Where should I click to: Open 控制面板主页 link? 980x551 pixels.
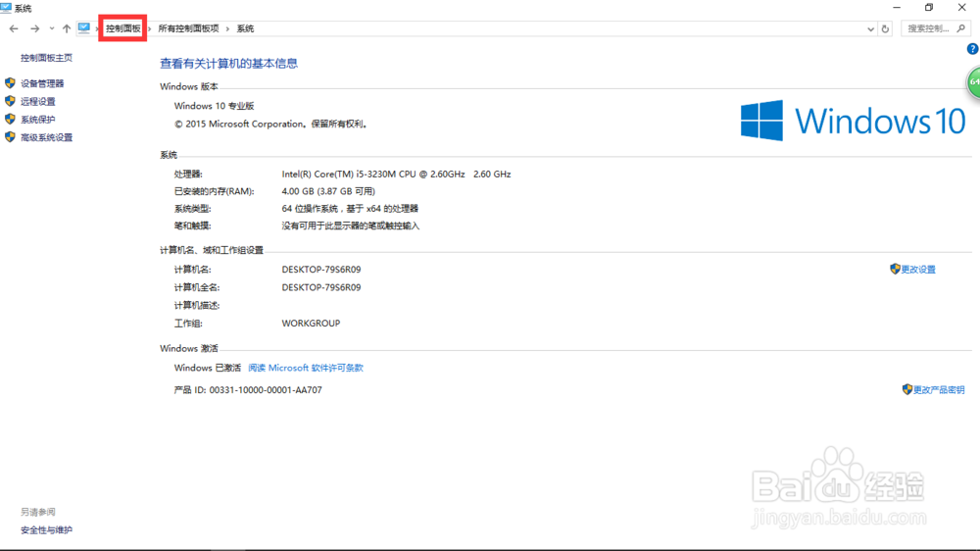pyautogui.click(x=46, y=58)
